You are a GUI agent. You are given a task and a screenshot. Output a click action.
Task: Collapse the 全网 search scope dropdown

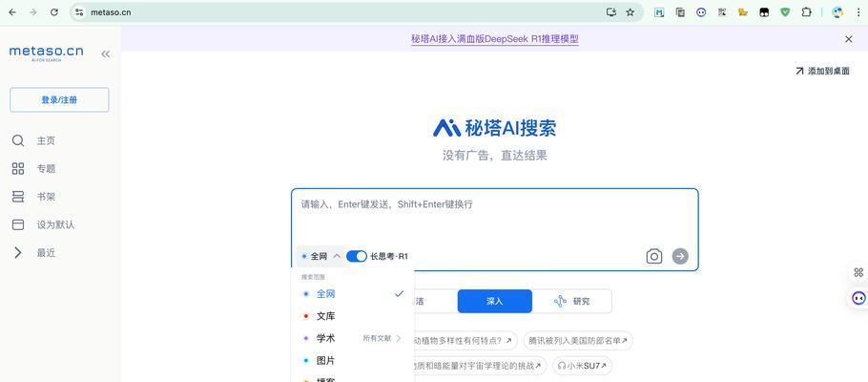pyautogui.click(x=321, y=256)
